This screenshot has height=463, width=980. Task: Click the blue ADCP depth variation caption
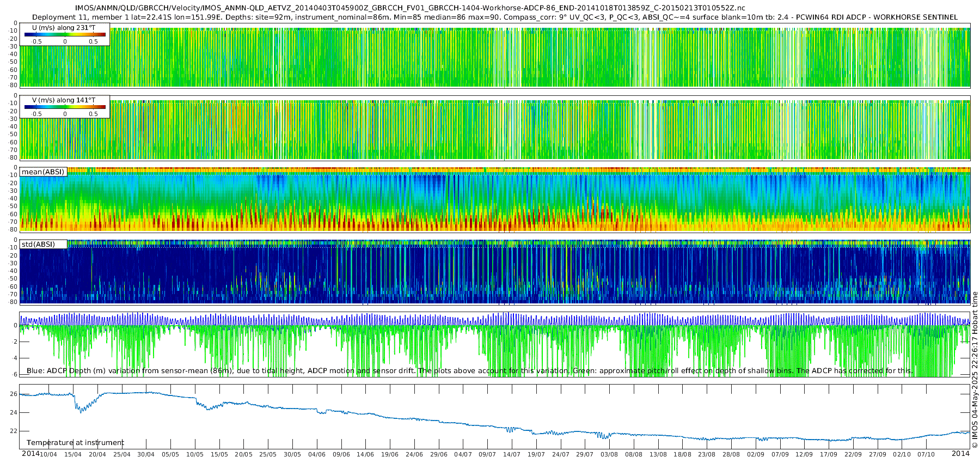[469, 371]
